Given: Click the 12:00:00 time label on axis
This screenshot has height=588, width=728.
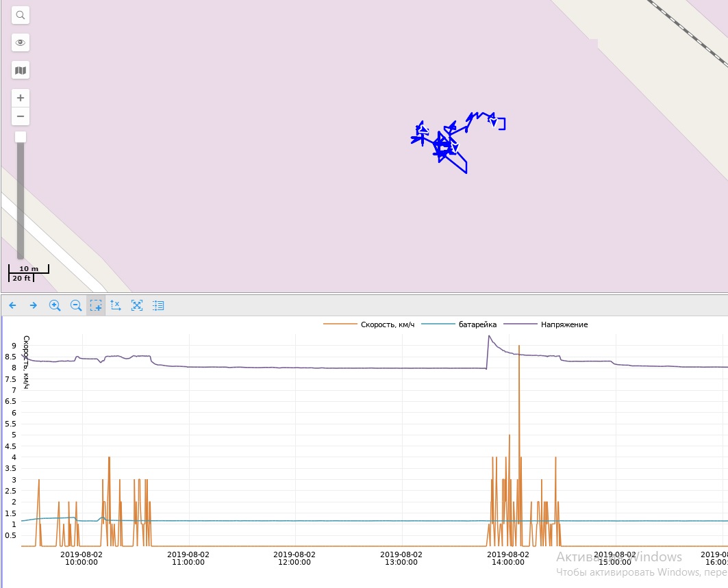Looking at the screenshot, I should [x=294, y=558].
